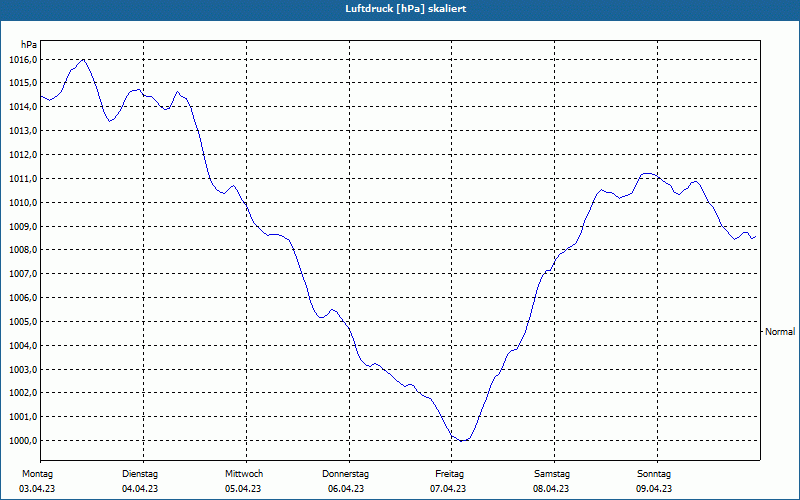Click the 'hPa' unit label
The width and height of the screenshot is (800, 500).
tap(29, 45)
